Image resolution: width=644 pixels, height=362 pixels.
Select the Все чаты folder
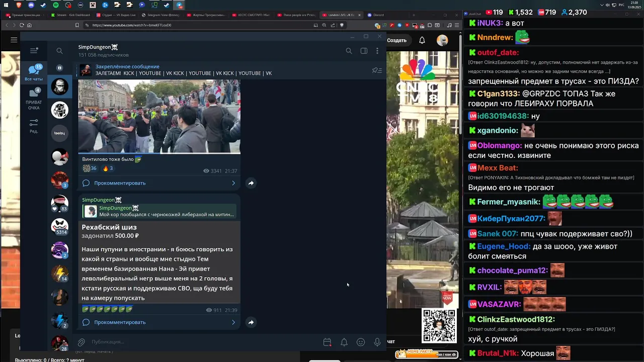[x=34, y=73]
